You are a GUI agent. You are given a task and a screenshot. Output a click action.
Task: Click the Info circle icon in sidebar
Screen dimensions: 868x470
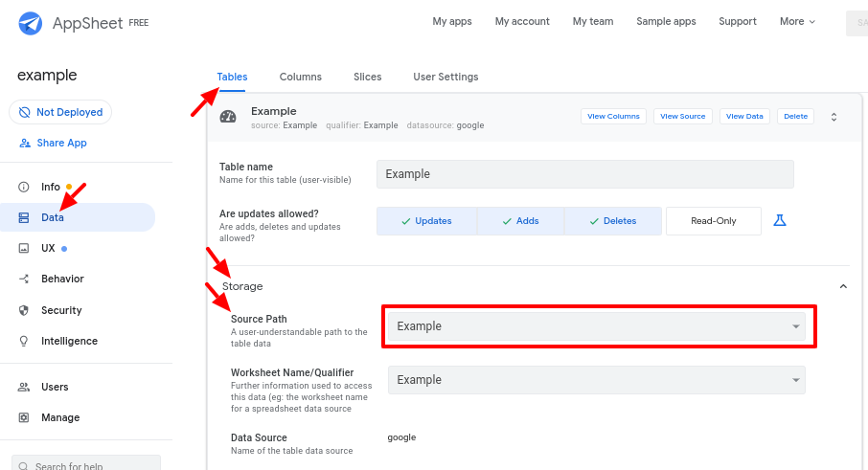point(24,187)
